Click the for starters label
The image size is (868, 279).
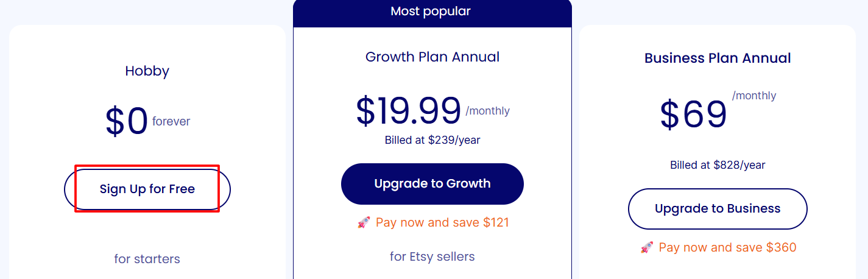click(x=147, y=259)
